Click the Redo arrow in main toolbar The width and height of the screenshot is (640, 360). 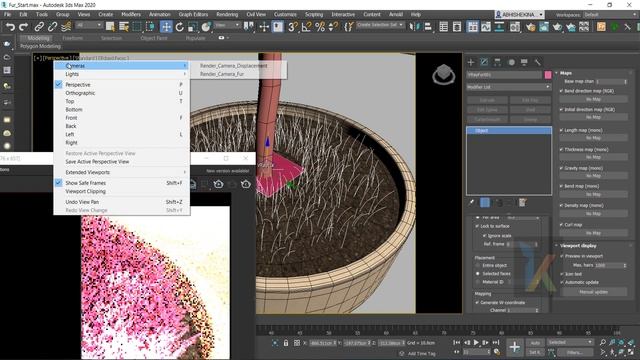pos(24,27)
